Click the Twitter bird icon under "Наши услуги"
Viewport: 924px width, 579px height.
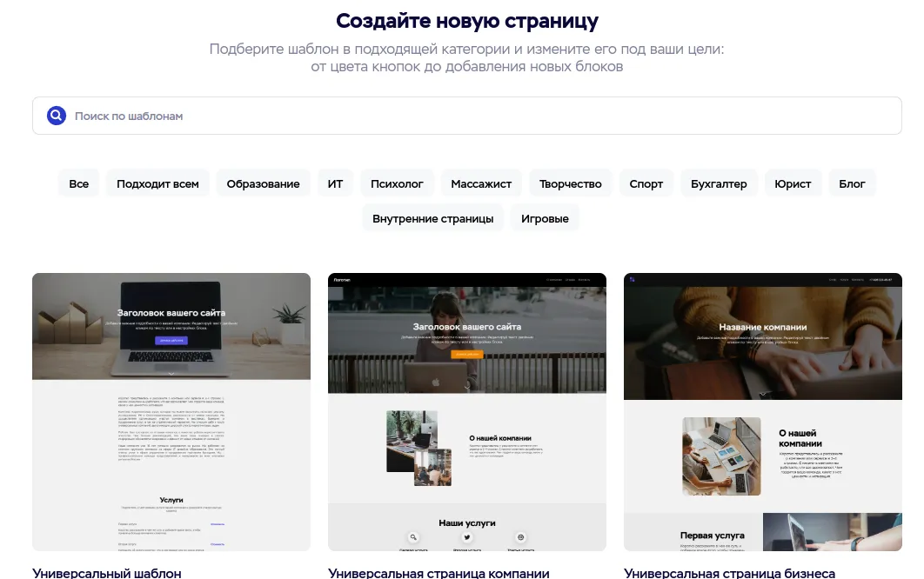467,537
